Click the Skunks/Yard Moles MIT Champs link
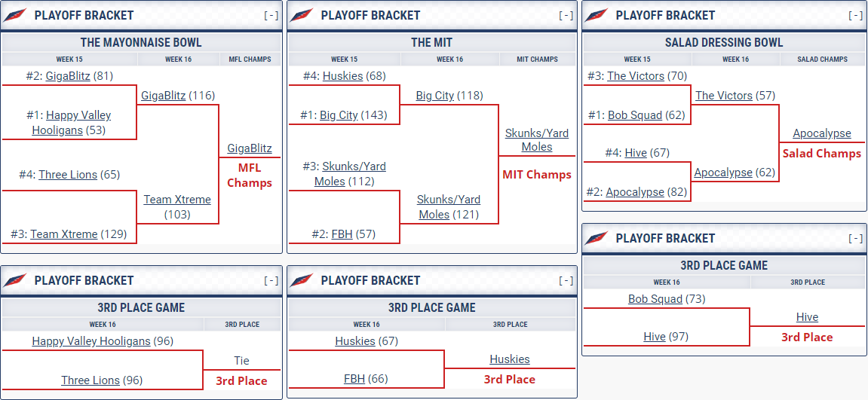Image resolution: width=868 pixels, height=400 pixels. click(x=537, y=140)
